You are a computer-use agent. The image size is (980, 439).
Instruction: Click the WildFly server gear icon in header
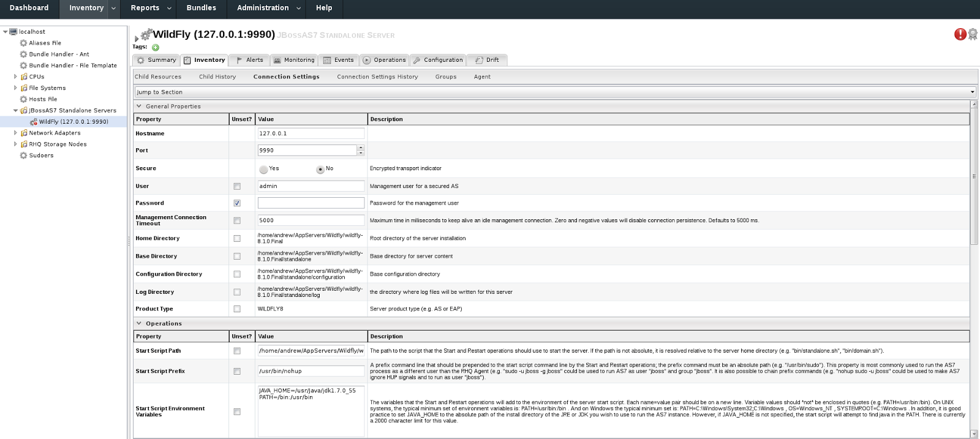tap(146, 34)
